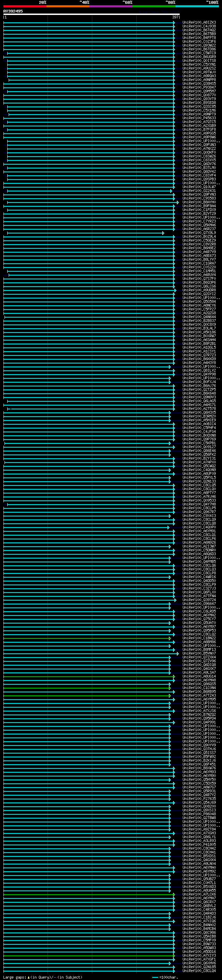
Task: Click the UniRef100_Q09533 label
Action: (x=199, y=501)
